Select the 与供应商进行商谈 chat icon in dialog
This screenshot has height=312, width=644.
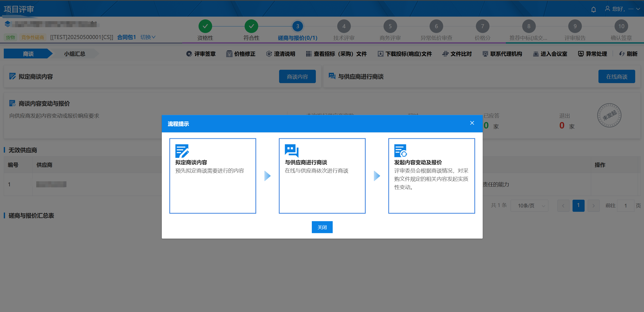(x=291, y=151)
